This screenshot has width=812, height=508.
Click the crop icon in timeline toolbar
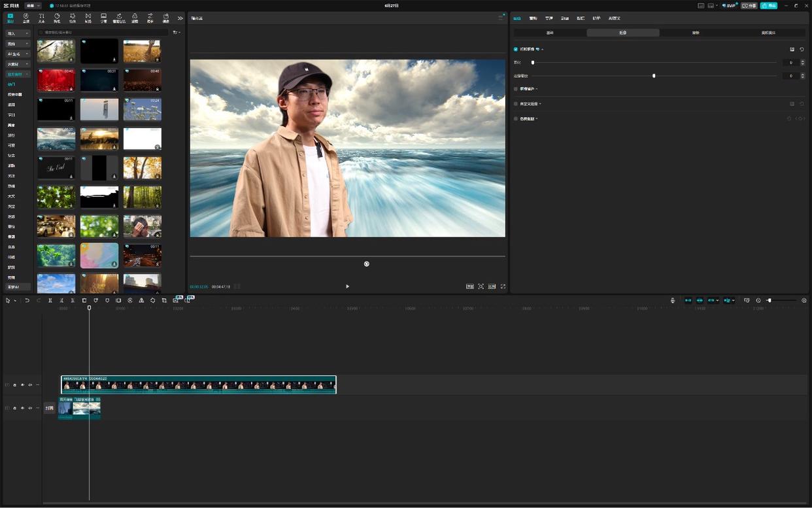coord(164,300)
